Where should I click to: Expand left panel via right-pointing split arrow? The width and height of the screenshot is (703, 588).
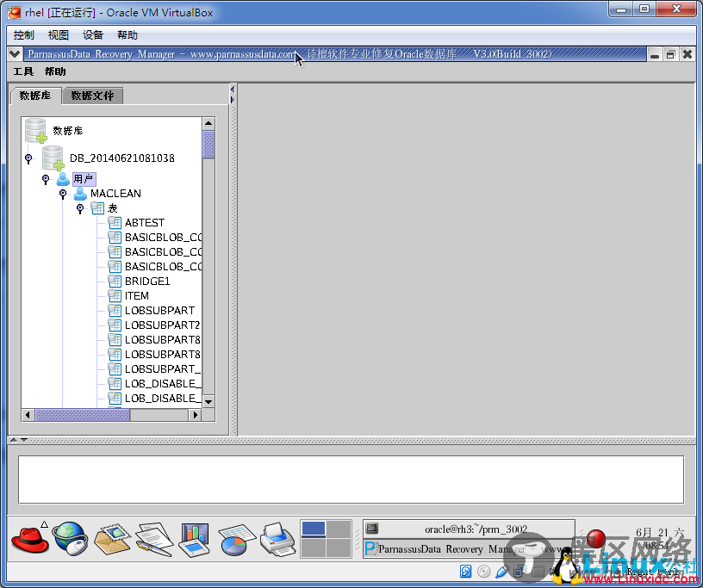coord(233,100)
